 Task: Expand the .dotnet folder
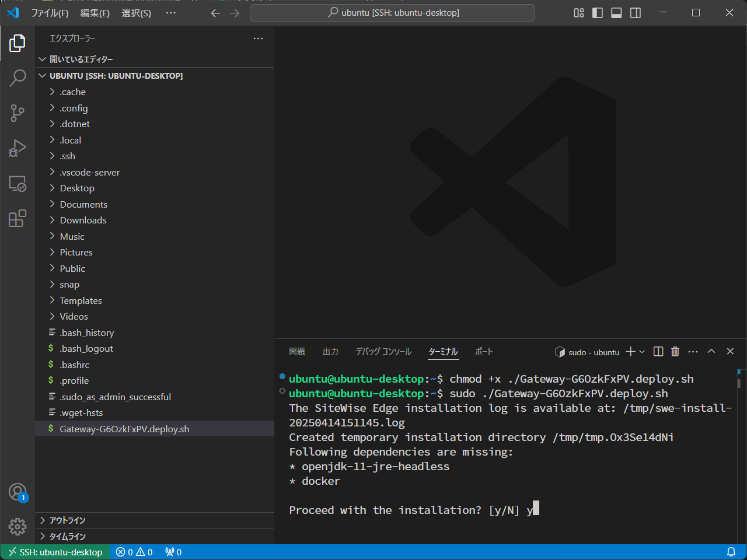[155, 124]
